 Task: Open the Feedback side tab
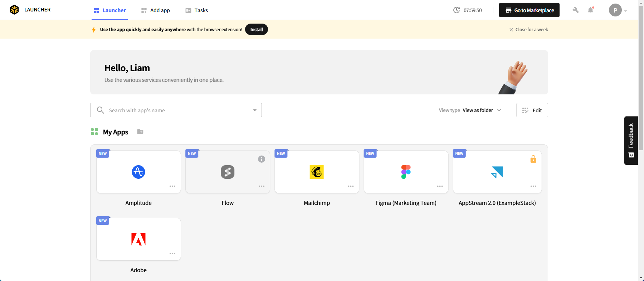pyautogui.click(x=631, y=140)
